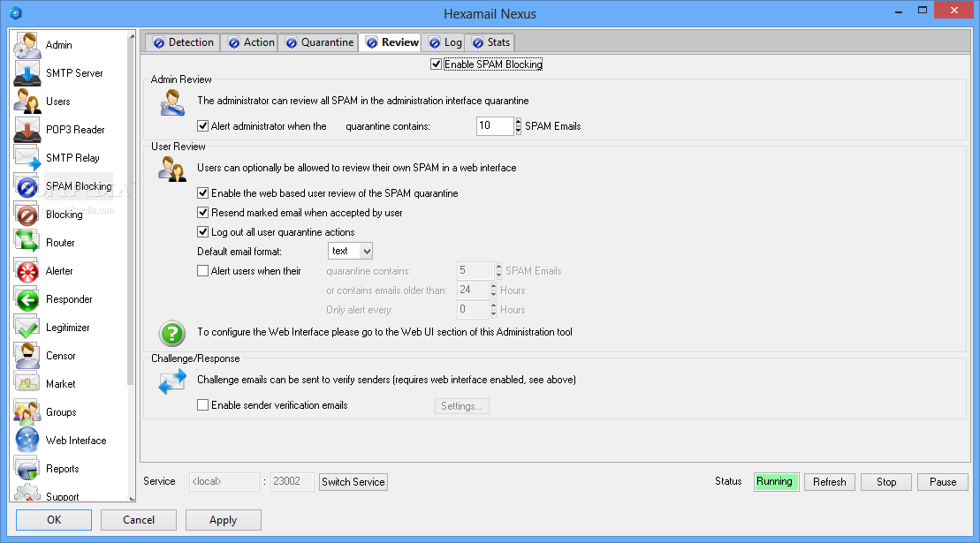The height and width of the screenshot is (543, 980).
Task: Adjust user quarantine SPAM Emails spinner
Action: [498, 271]
